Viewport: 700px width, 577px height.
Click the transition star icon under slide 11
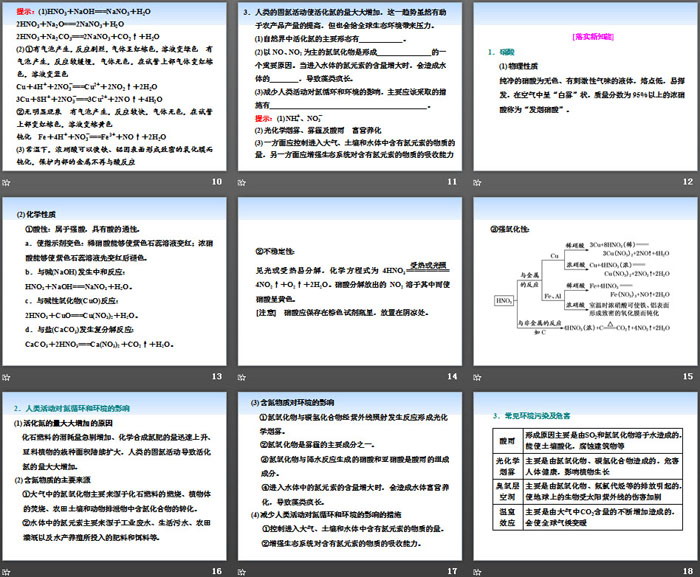click(x=243, y=182)
